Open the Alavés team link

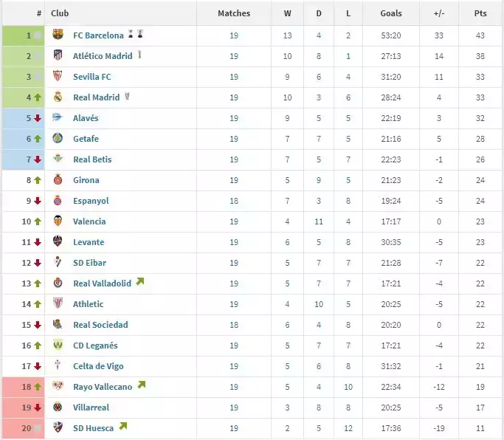coord(86,118)
